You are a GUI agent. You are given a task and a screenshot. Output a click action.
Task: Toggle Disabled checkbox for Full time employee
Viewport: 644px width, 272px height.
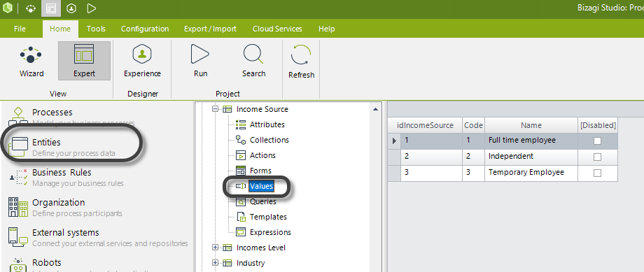(x=597, y=141)
